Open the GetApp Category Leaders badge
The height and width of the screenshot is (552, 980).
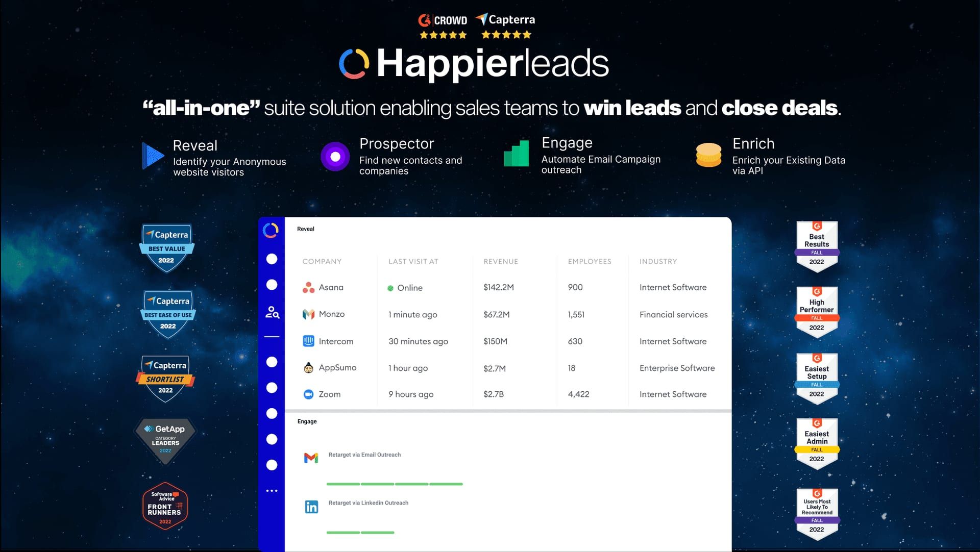[x=165, y=441]
